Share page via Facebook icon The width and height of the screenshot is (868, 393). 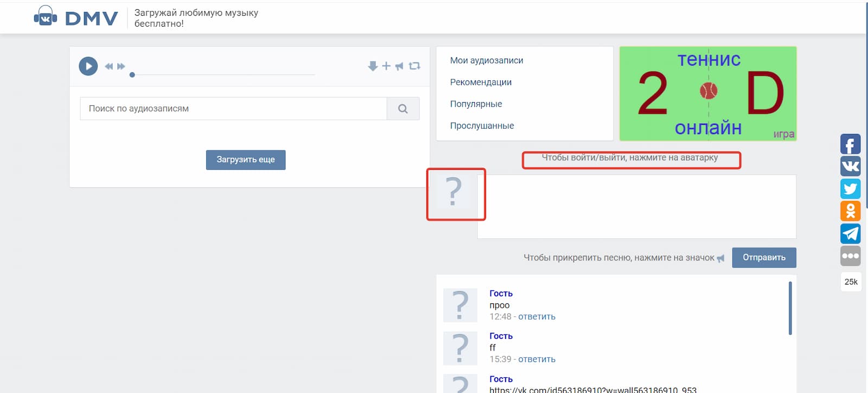coord(850,144)
